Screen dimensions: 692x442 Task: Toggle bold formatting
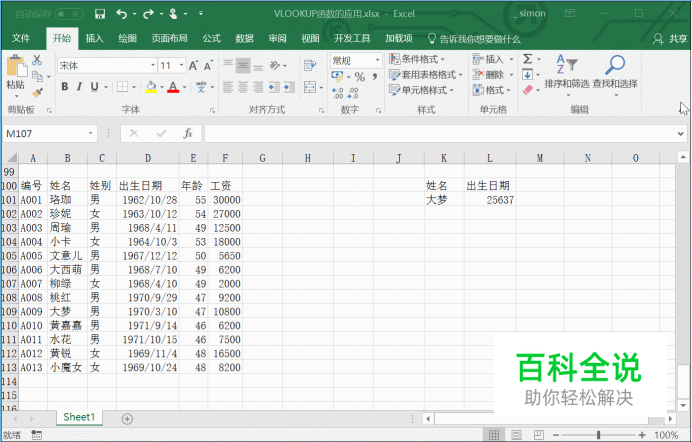click(x=64, y=86)
